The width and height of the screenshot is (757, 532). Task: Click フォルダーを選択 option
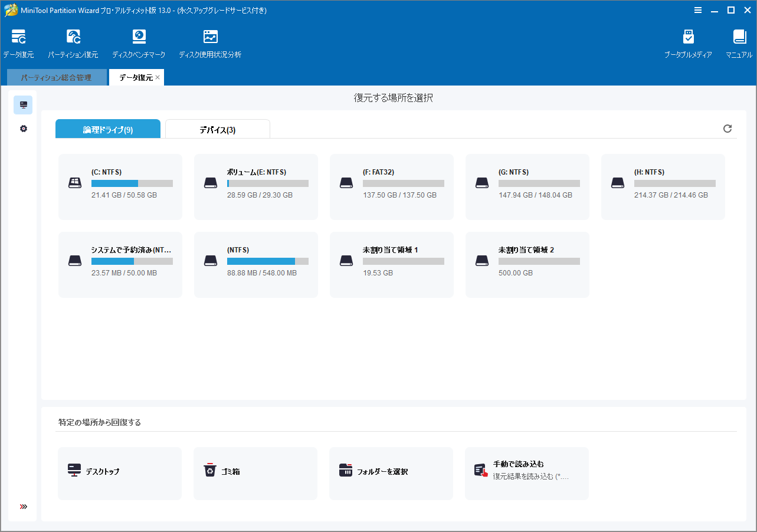pos(391,473)
